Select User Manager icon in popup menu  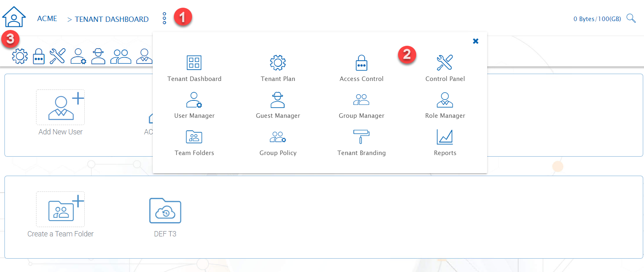coord(194,100)
